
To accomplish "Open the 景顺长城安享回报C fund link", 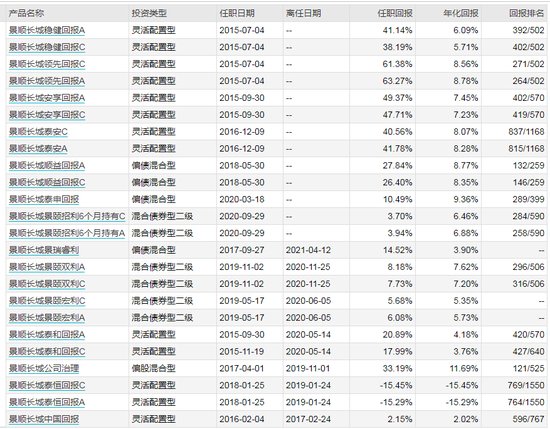I will point(47,115).
